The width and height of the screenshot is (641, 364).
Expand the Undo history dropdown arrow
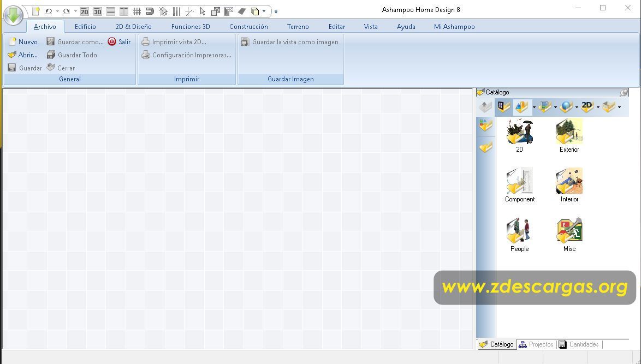click(57, 11)
